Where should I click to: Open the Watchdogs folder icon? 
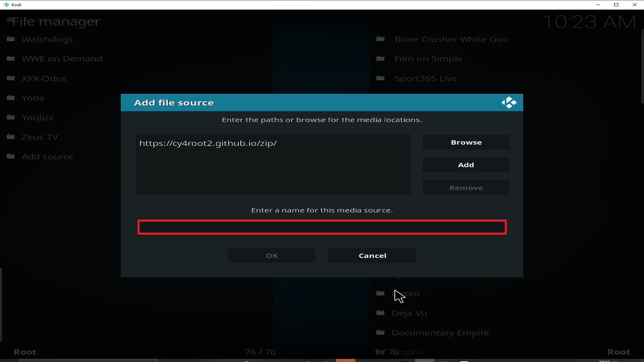(11, 39)
